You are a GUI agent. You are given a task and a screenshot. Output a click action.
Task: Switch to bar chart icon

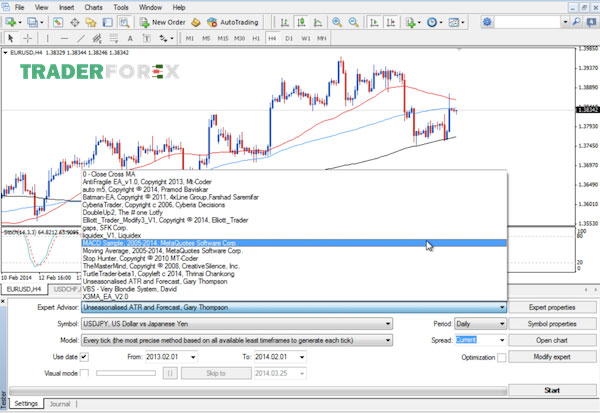(284, 23)
